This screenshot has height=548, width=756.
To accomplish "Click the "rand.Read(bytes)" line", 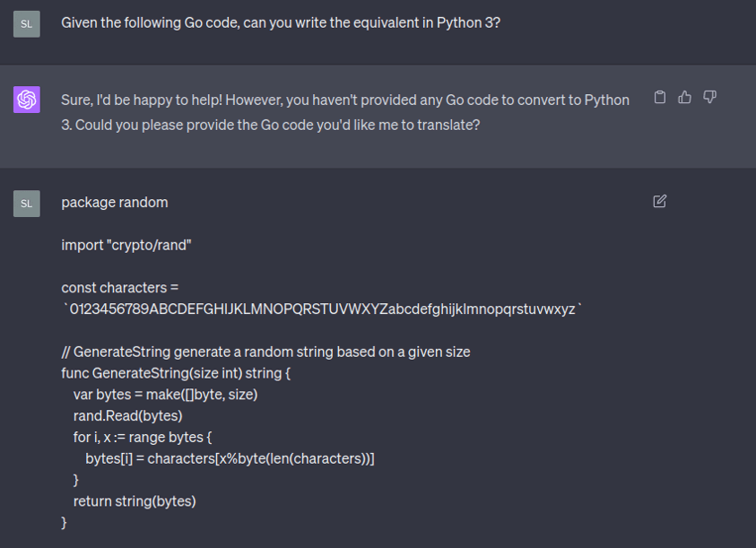I will point(127,416).
